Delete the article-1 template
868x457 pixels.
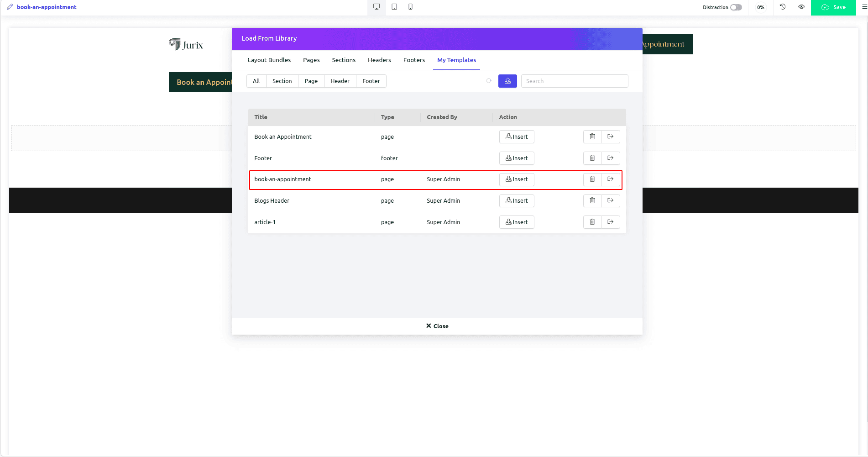(x=592, y=222)
